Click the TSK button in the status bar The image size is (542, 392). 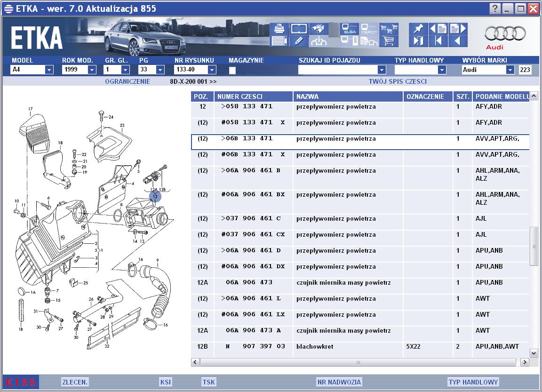point(208,382)
